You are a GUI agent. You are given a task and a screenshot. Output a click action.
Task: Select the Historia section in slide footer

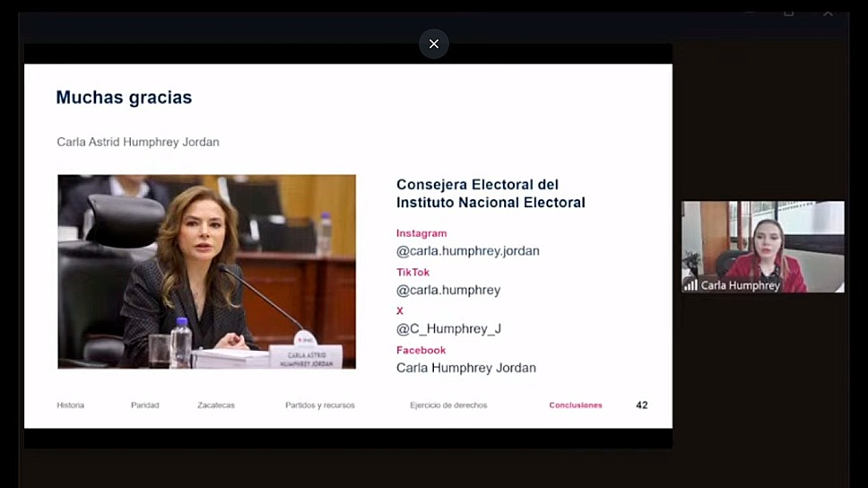(70, 405)
